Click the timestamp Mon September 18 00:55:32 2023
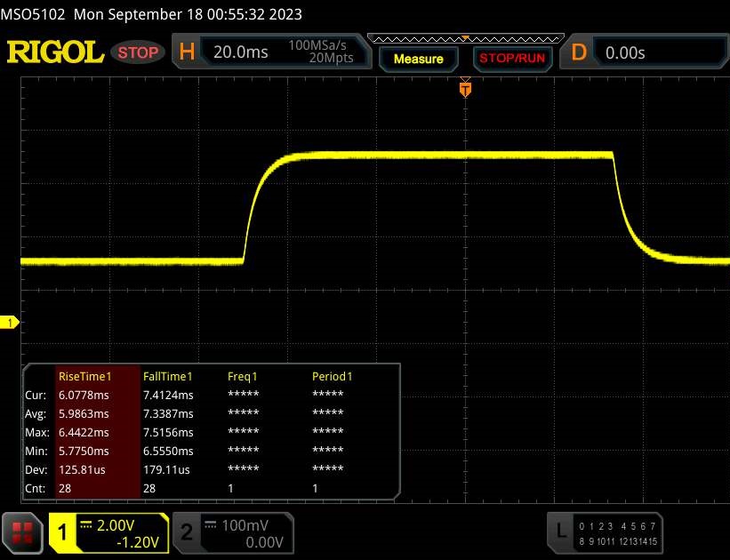This screenshot has height=560, width=730. [x=188, y=14]
